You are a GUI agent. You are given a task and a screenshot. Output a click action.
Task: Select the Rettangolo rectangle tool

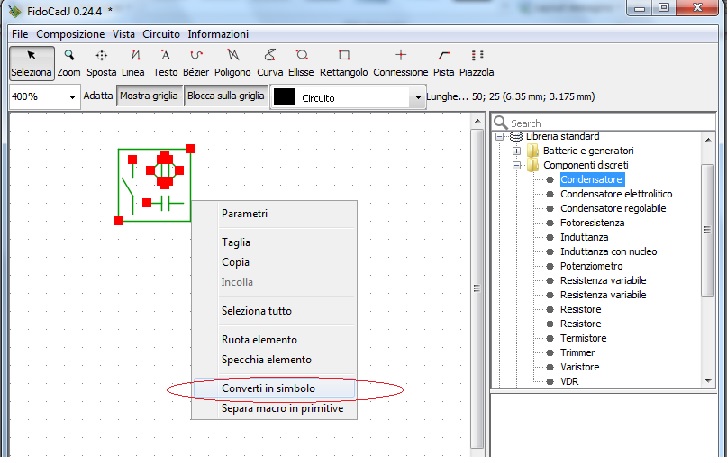tap(344, 62)
